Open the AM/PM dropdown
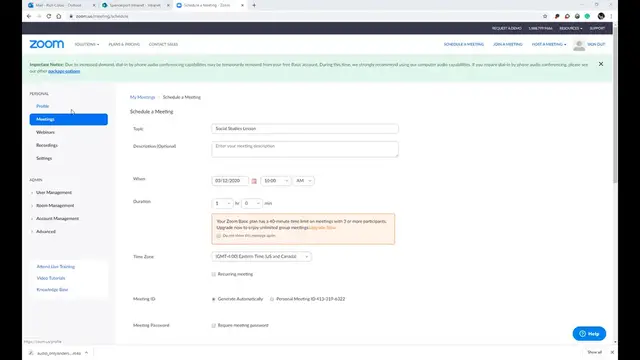This screenshot has width=640, height=360. pyautogui.click(x=304, y=181)
